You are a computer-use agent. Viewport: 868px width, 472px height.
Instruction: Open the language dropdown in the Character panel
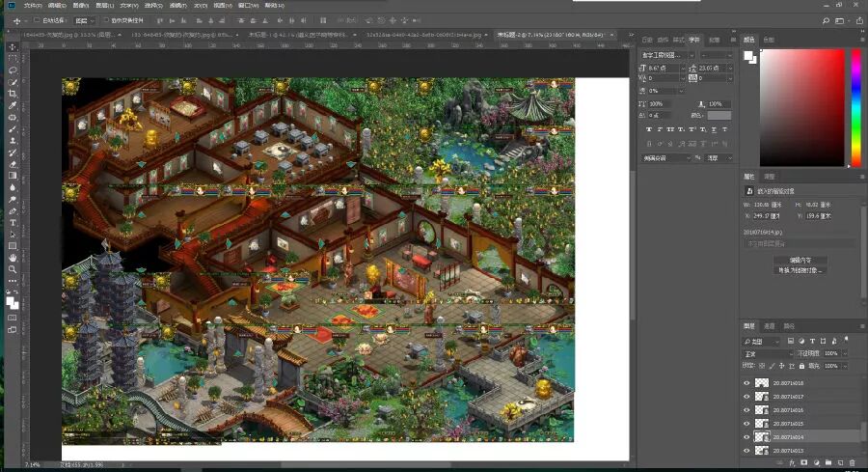click(x=666, y=158)
